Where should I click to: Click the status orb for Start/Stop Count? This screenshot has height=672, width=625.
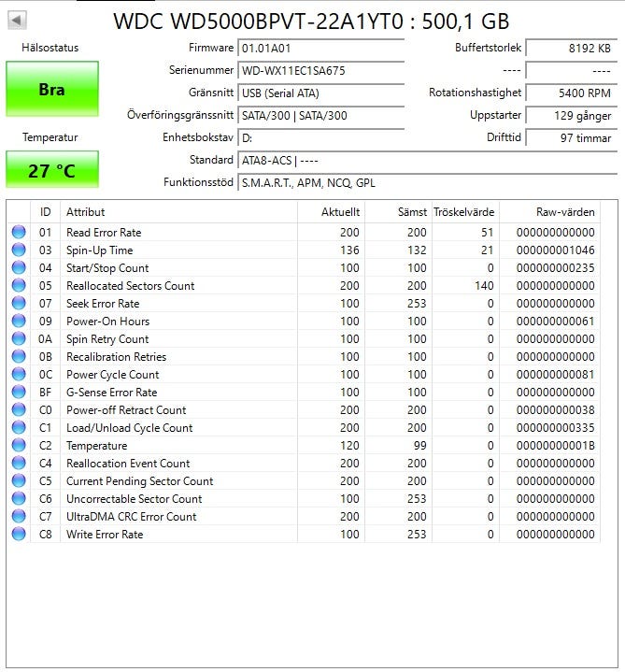[x=19, y=268]
